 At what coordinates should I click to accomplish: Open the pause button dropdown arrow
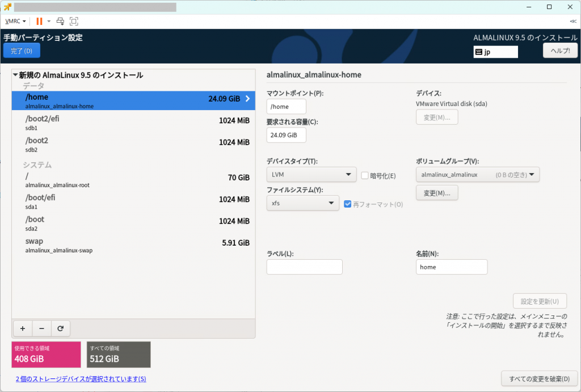point(49,21)
